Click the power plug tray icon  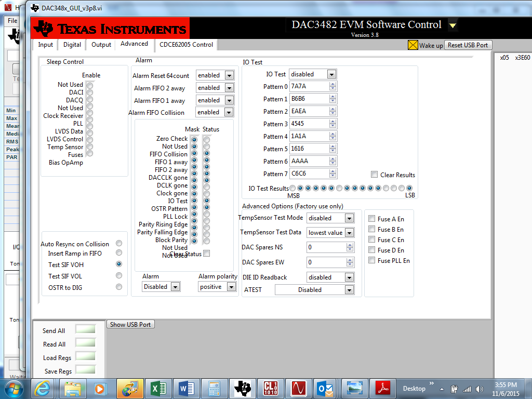[x=454, y=389]
